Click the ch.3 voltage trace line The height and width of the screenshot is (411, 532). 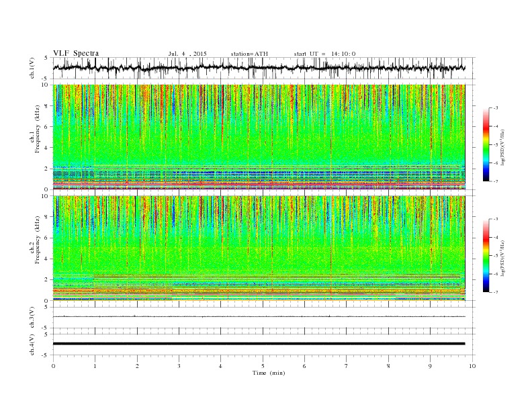(259, 317)
